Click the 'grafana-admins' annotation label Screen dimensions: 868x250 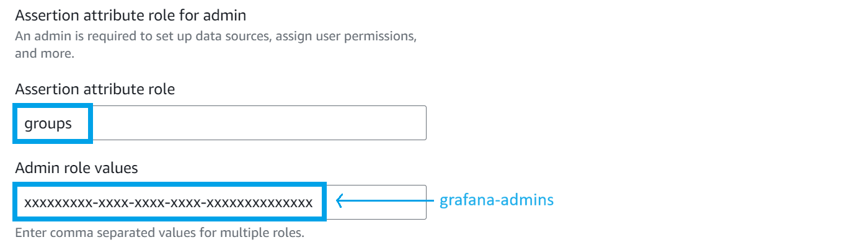[496, 200]
